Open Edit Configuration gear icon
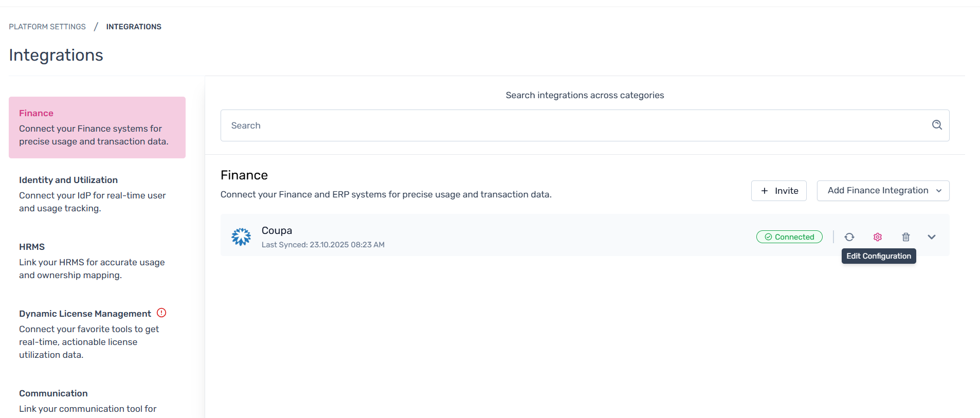This screenshot has width=980, height=418. point(878,237)
